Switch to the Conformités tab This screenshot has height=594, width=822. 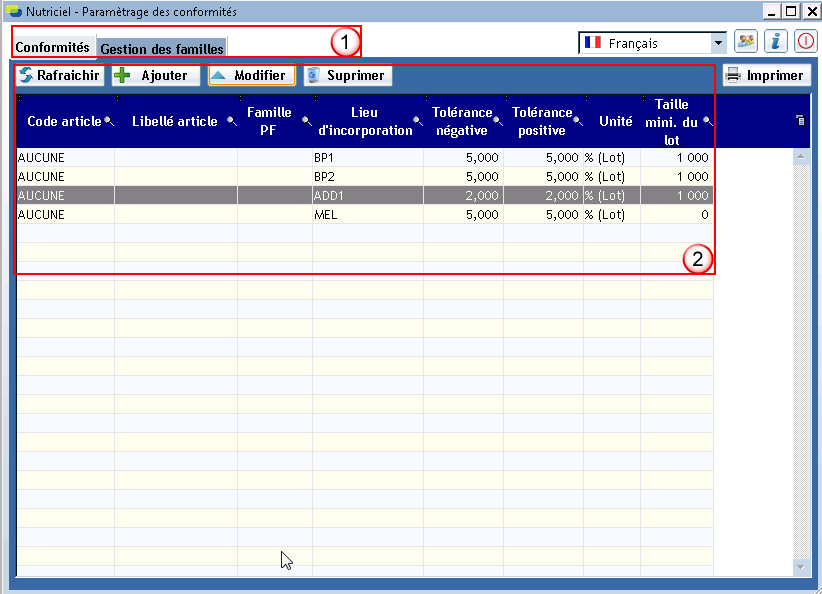click(52, 47)
